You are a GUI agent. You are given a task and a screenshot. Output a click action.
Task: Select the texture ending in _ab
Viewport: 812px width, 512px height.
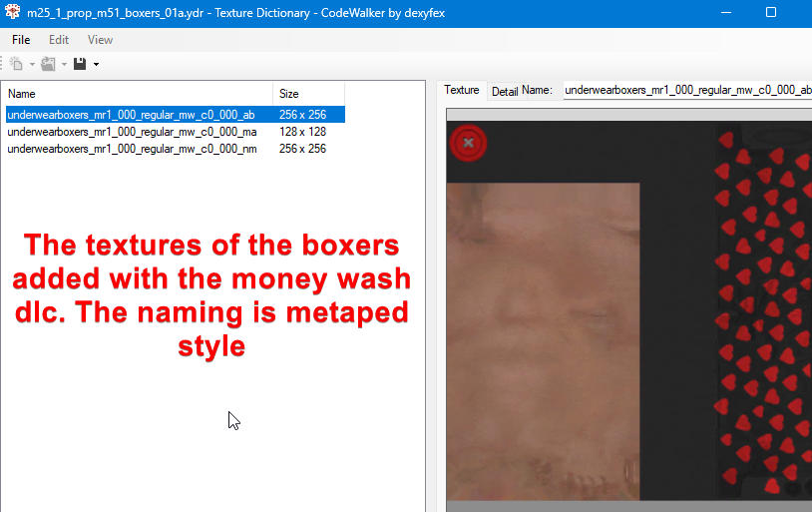click(132, 115)
